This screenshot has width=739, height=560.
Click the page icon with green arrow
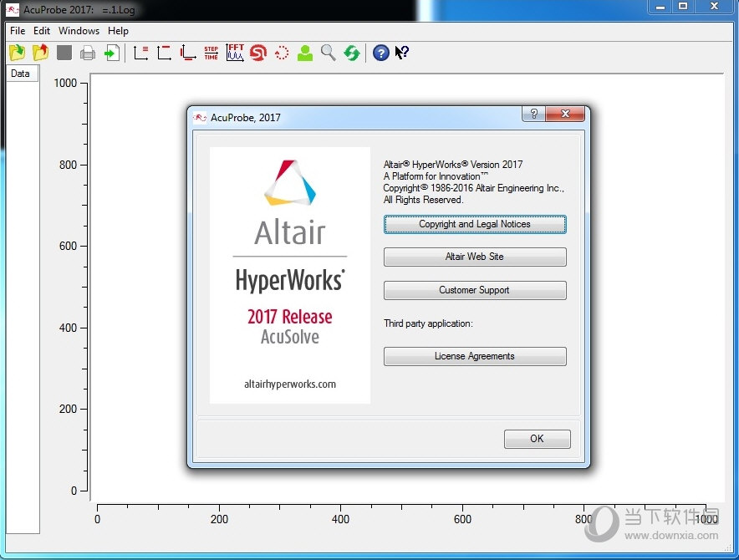click(112, 53)
